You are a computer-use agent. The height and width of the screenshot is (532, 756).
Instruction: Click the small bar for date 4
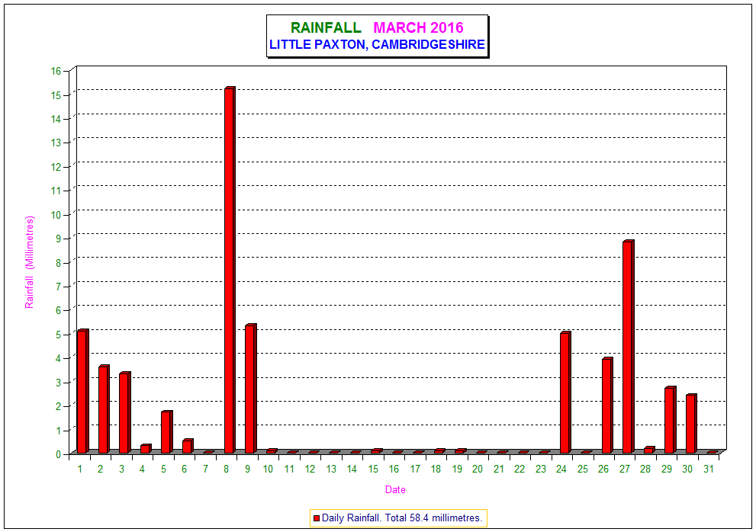(146, 449)
